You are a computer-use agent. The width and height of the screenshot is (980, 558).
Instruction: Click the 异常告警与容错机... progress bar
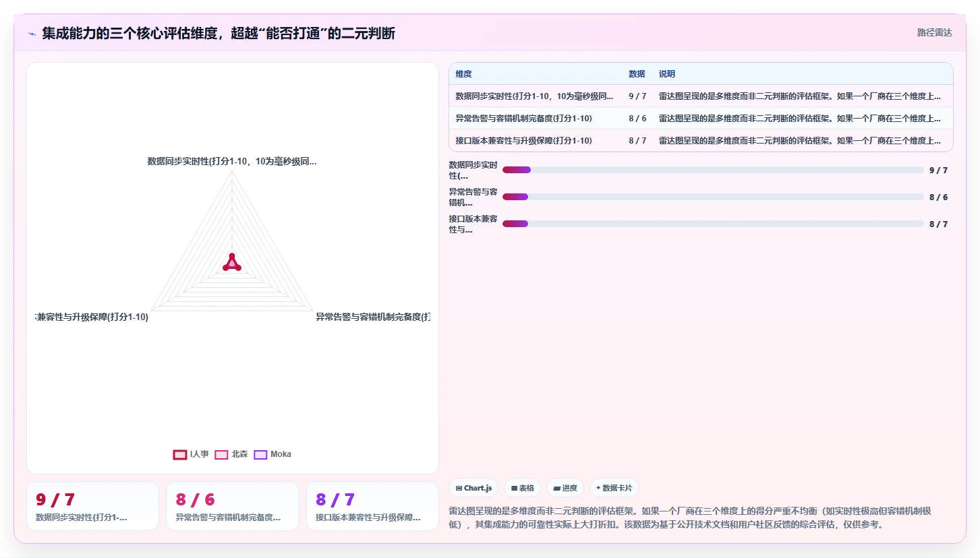[x=713, y=197]
